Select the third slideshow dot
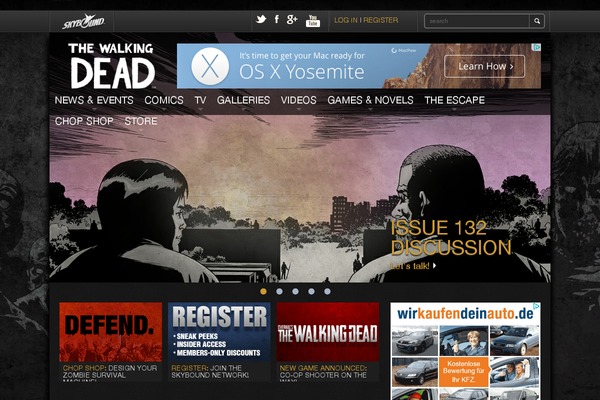 pyautogui.click(x=295, y=291)
